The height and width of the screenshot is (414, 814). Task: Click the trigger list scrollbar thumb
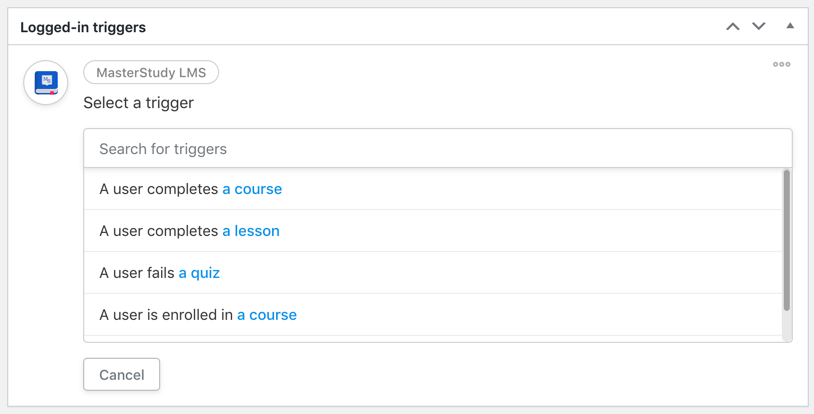pyautogui.click(x=786, y=241)
